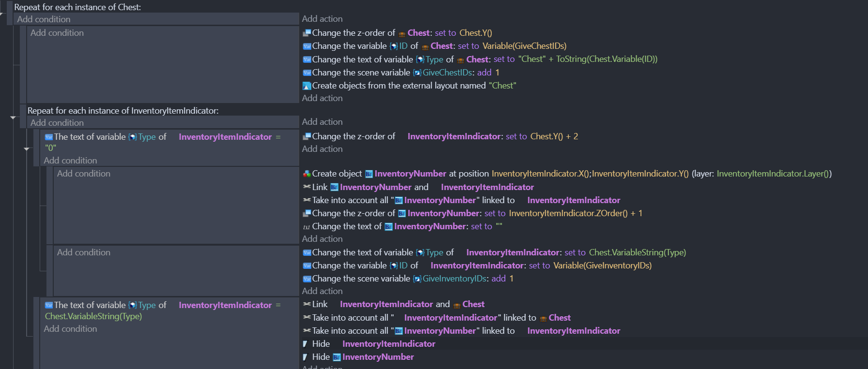The width and height of the screenshot is (868, 369).
Task: Click the Hide icon beside 'Hide InventoryNumber'
Action: [x=305, y=357]
